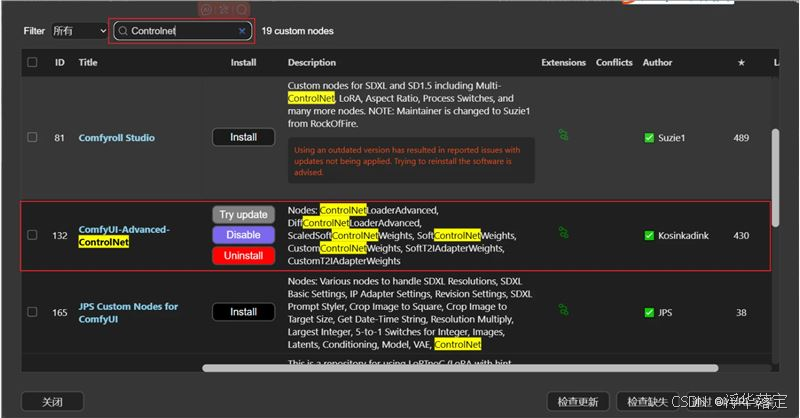The width and height of the screenshot is (800, 418).
Task: Click the green verified check next to Suzie1
Action: point(649,138)
